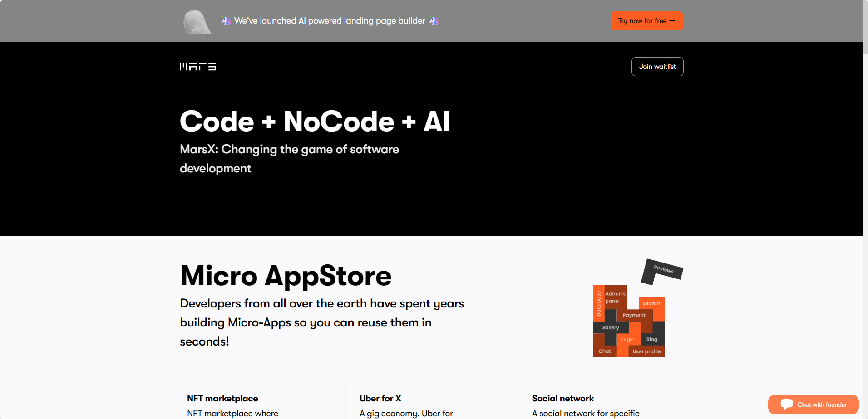Select the Admin's panel block

615,297
